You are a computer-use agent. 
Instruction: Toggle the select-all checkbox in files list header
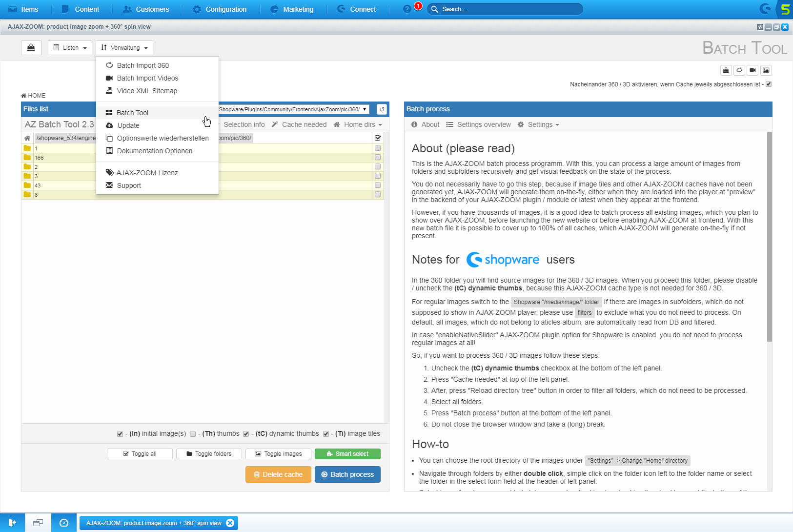pyautogui.click(x=378, y=138)
